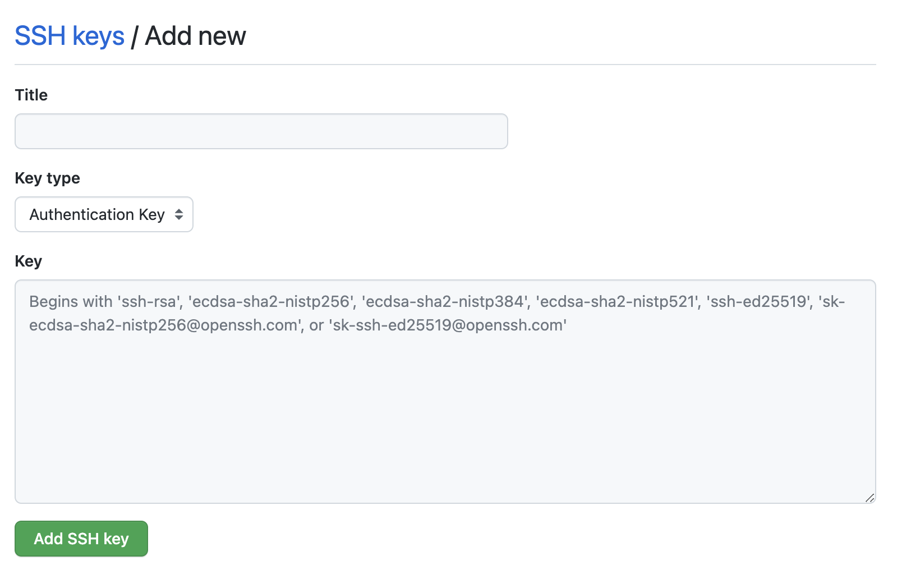Select the Authentication Key text in the dropdown
911x588 pixels.
97,214
